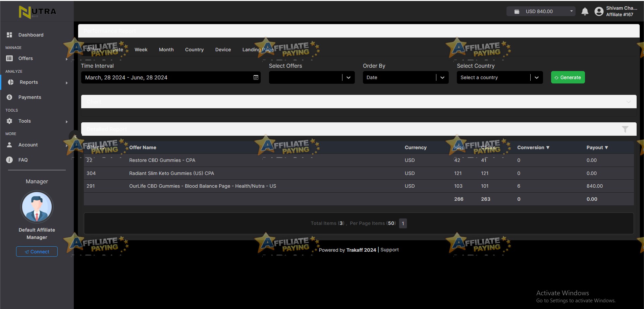This screenshot has width=644, height=309.
Task: Click the Affiliate #167 label
Action: [x=620, y=15]
